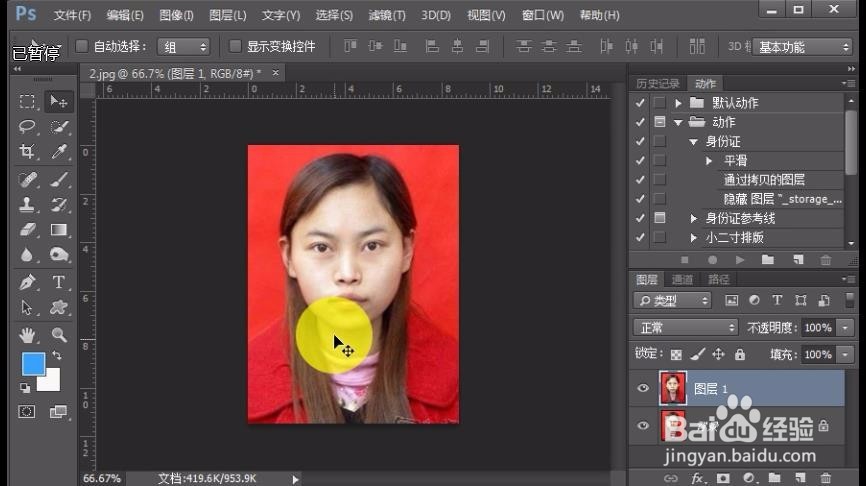866x486 pixels.
Task: Collapse the 动作 action set
Action: 678,122
